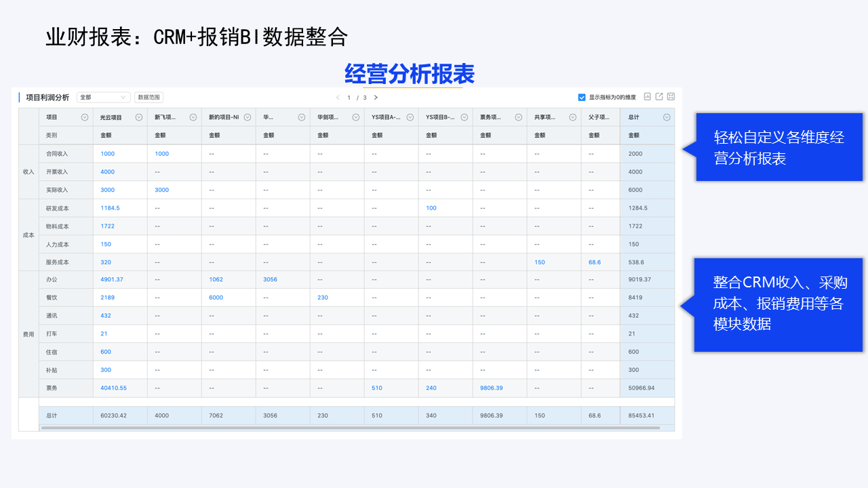Image resolution: width=868 pixels, height=488 pixels.
Task: Select the 费用 row group label
Action: pos(28,334)
